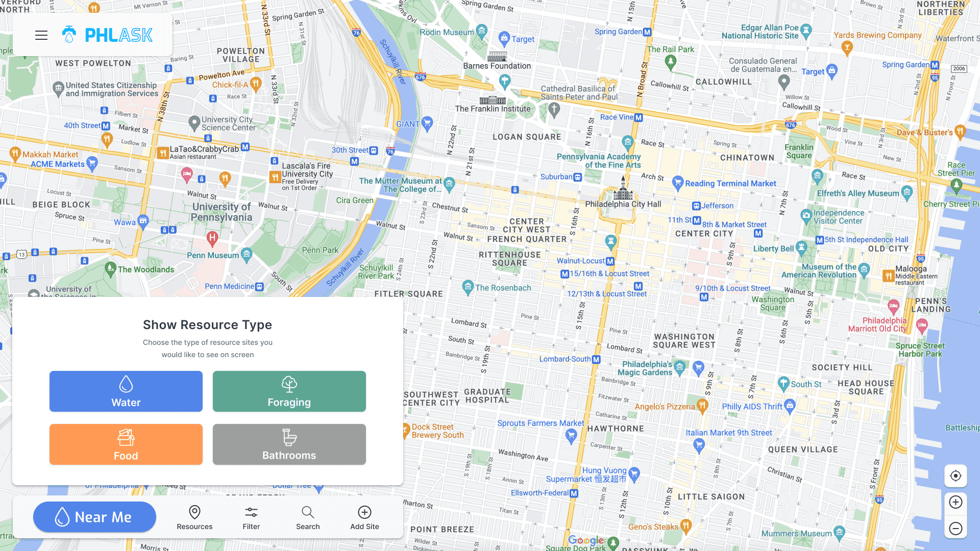Zoom in on the map

pyautogui.click(x=955, y=502)
